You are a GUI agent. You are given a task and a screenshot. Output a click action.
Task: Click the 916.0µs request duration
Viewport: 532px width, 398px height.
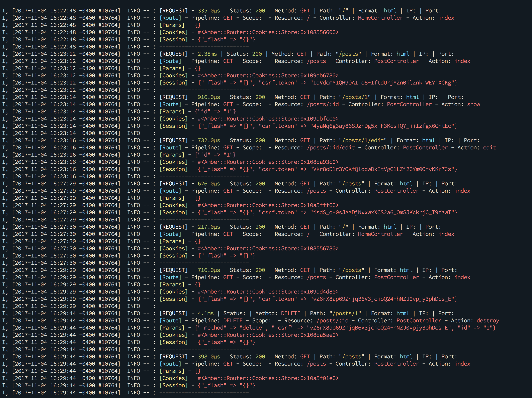pos(209,97)
